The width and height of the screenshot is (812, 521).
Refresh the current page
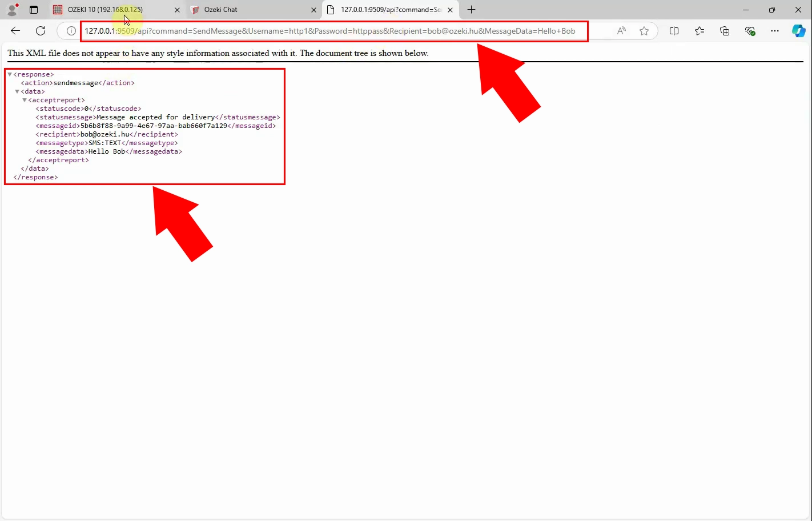pos(41,31)
